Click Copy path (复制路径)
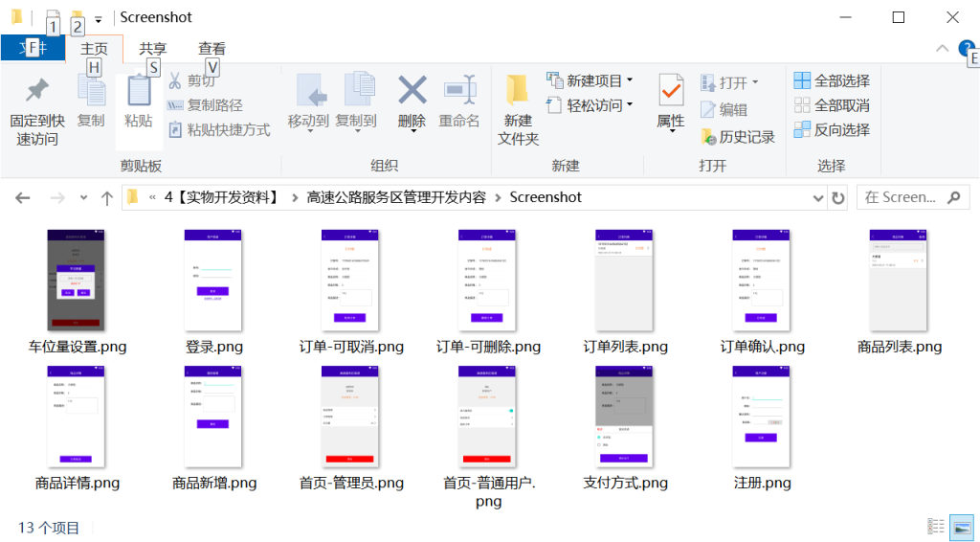 (205, 105)
